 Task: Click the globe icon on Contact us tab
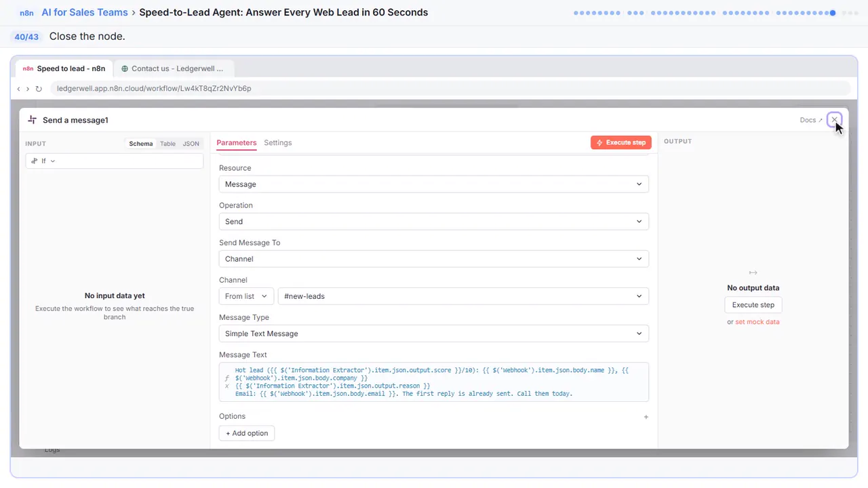(x=125, y=68)
